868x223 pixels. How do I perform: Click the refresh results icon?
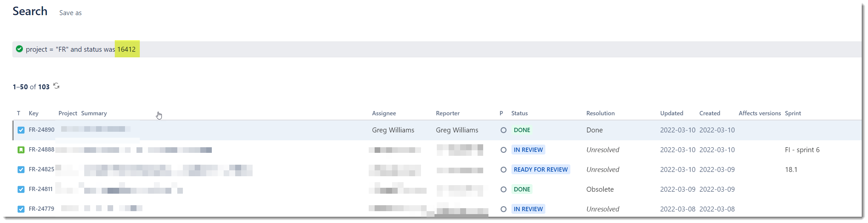click(x=56, y=86)
